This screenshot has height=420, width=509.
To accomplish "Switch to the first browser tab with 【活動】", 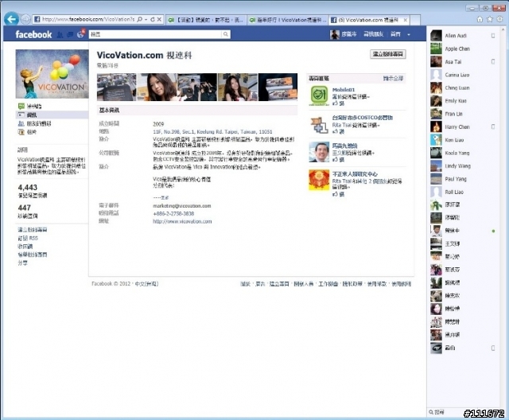I will [x=206, y=20].
